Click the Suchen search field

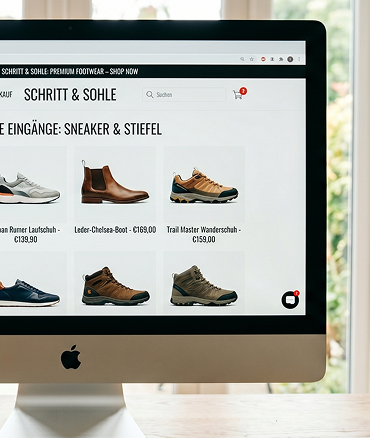[184, 94]
